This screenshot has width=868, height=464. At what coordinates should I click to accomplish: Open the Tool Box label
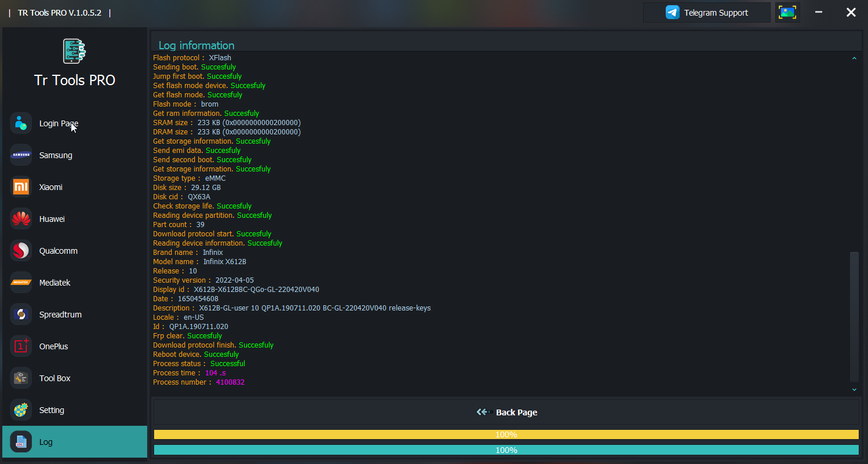click(x=55, y=378)
